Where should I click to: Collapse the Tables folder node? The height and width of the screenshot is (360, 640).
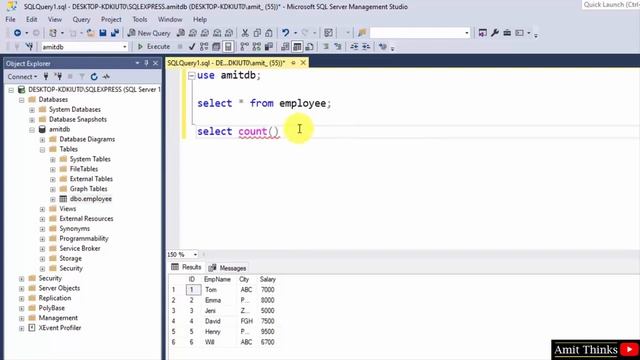click(x=42, y=150)
